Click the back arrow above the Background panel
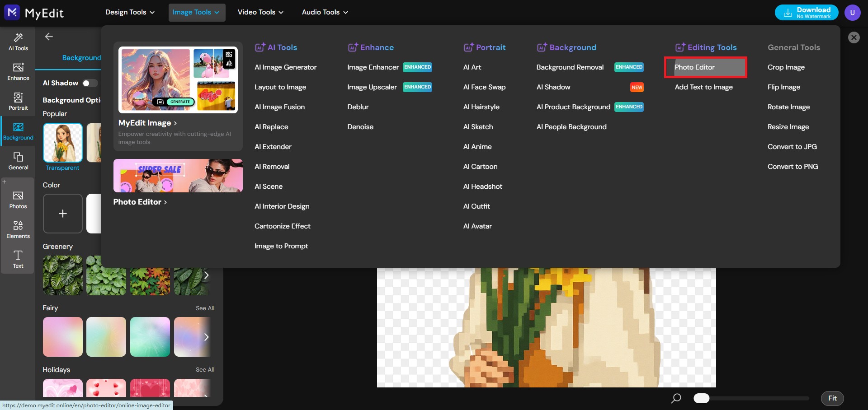 pyautogui.click(x=48, y=37)
